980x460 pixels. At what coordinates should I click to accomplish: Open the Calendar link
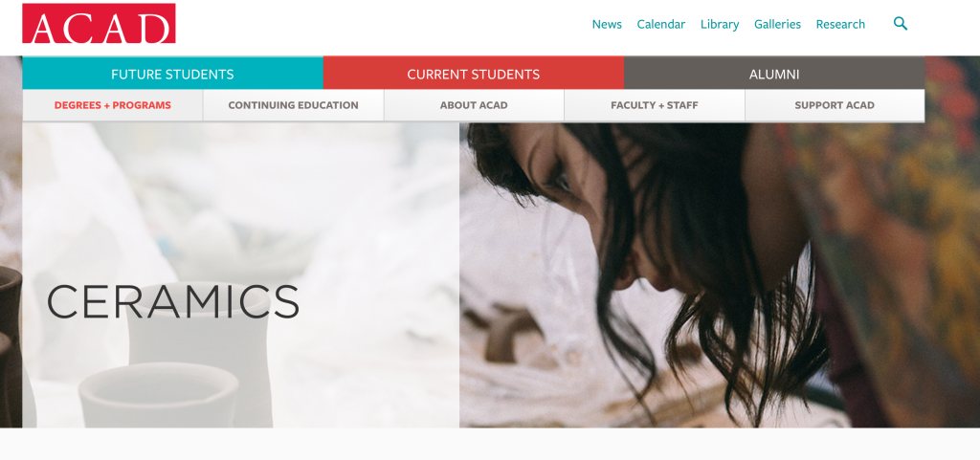tap(660, 24)
